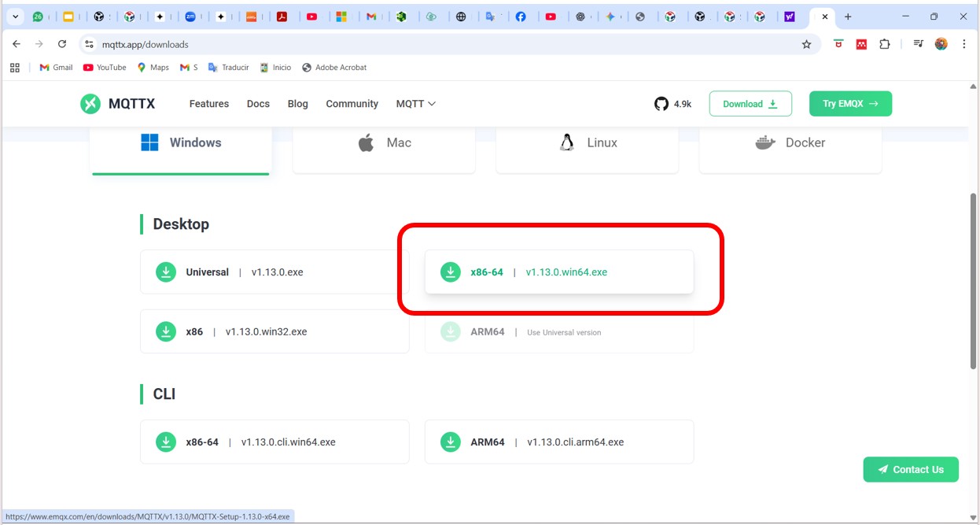Go to the Blog page
This screenshot has height=525, width=980.
click(298, 104)
